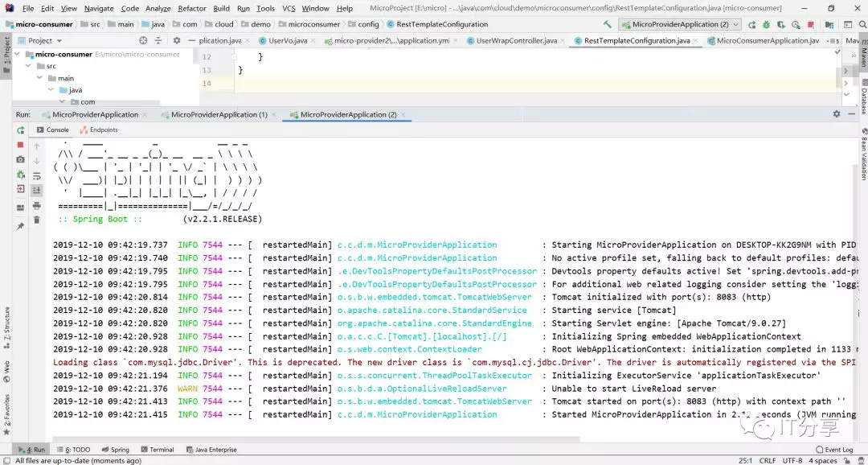Toggle Scroll to End in the console
This screenshot has height=465, width=868.
(x=36, y=190)
